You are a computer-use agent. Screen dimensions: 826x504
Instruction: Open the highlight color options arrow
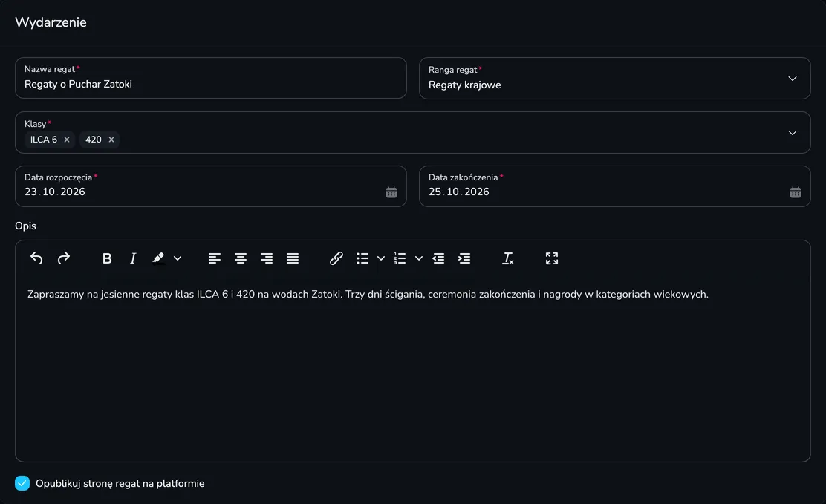[x=178, y=258]
